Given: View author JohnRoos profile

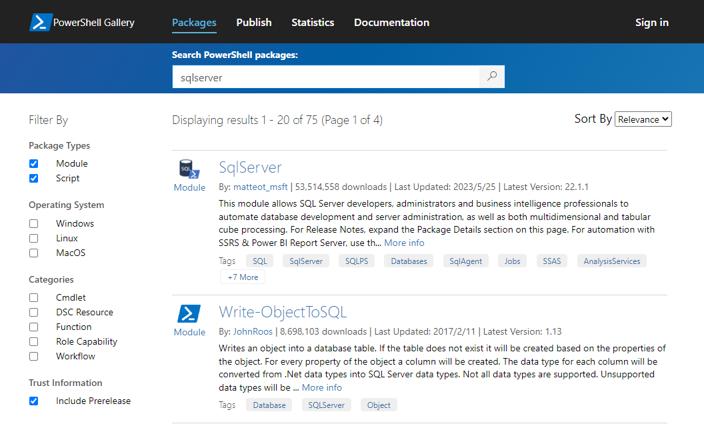Looking at the screenshot, I should point(253,332).
